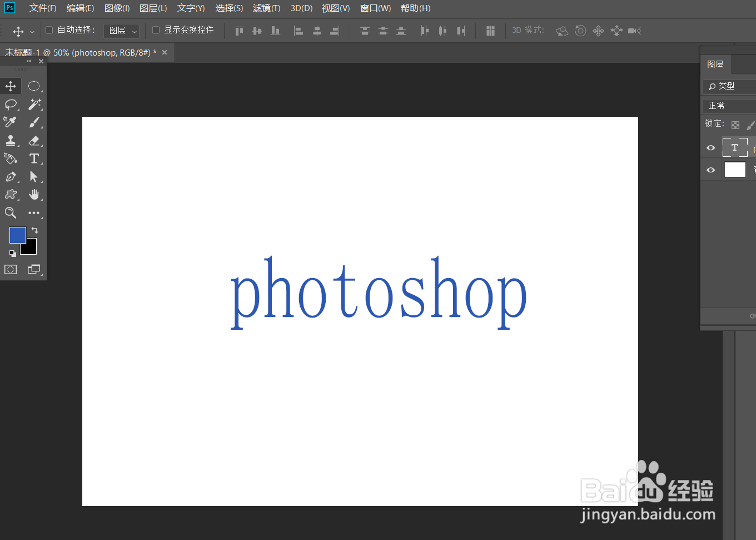Viewport: 756px width, 540px height.
Task: Select the Horizontal Type tool
Action: pyautogui.click(x=34, y=158)
